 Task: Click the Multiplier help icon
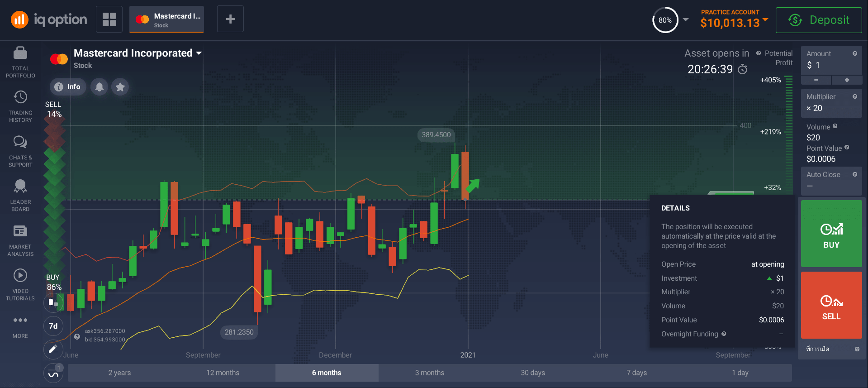tap(855, 96)
